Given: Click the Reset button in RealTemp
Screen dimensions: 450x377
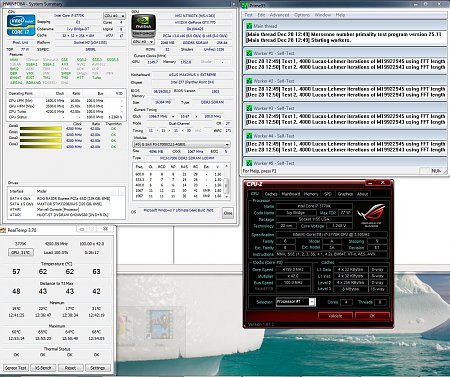Looking at the screenshot, I should click(70, 368).
